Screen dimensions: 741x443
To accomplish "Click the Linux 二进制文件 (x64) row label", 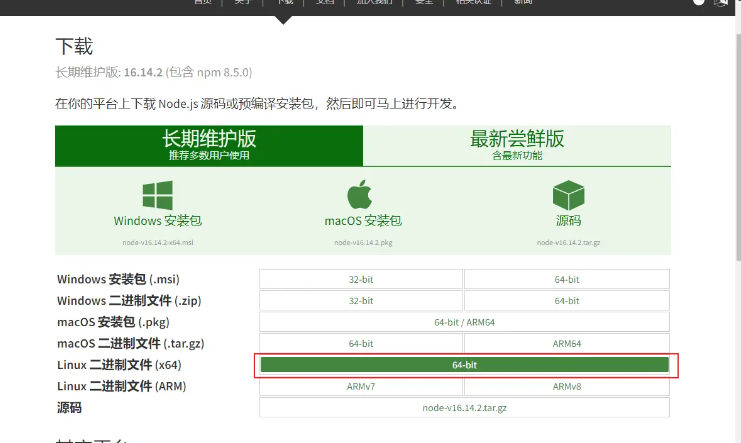I will (119, 365).
